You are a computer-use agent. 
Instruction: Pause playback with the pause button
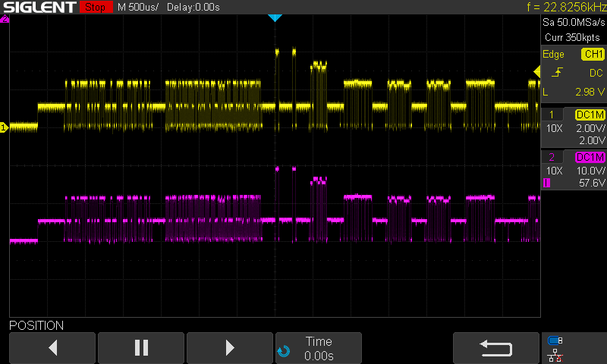click(x=141, y=348)
